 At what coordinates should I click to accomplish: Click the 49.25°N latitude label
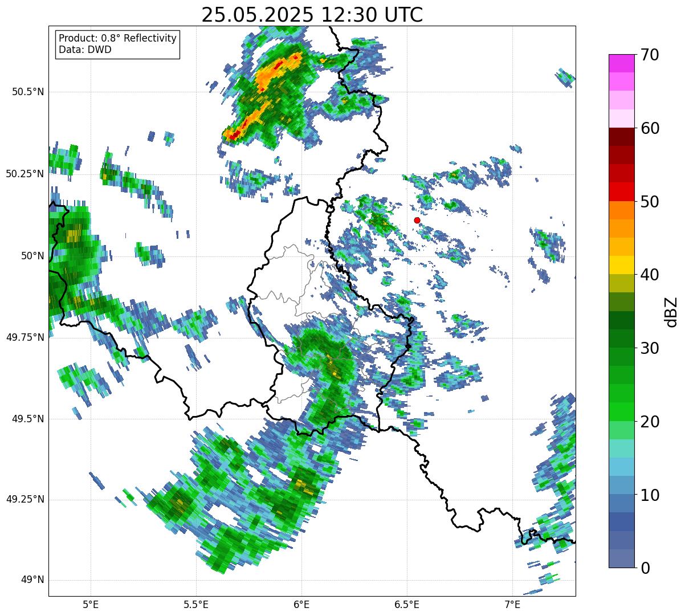[25, 500]
